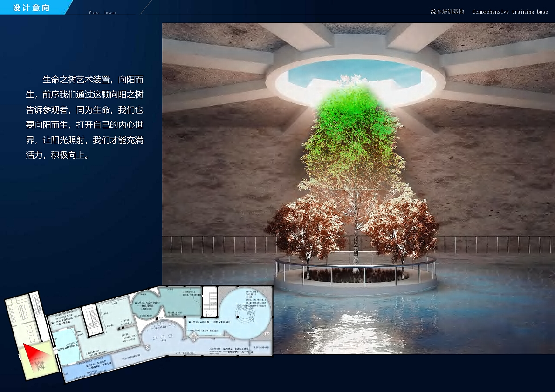Select the oval room symbol in the plan center
This screenshot has height=392, width=555.
coord(162,331)
